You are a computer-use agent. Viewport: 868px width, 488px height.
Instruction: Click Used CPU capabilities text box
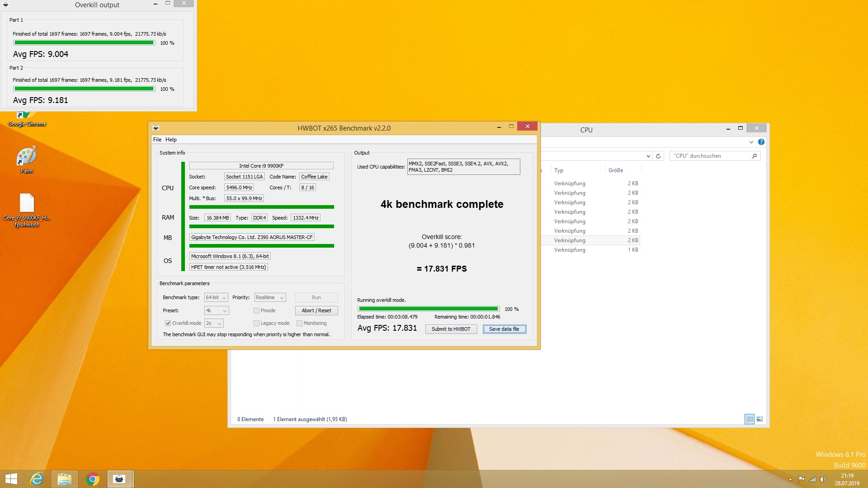point(463,167)
